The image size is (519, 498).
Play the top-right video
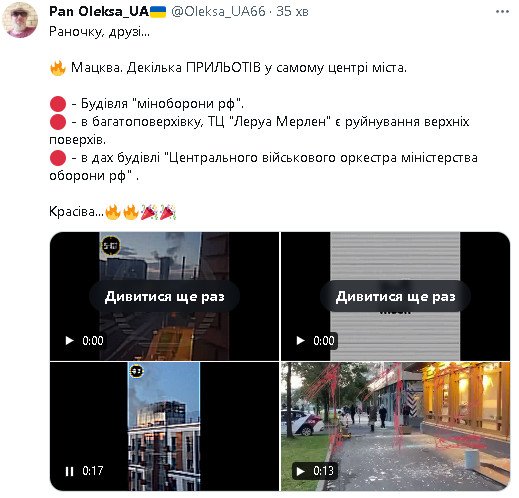tap(300, 341)
